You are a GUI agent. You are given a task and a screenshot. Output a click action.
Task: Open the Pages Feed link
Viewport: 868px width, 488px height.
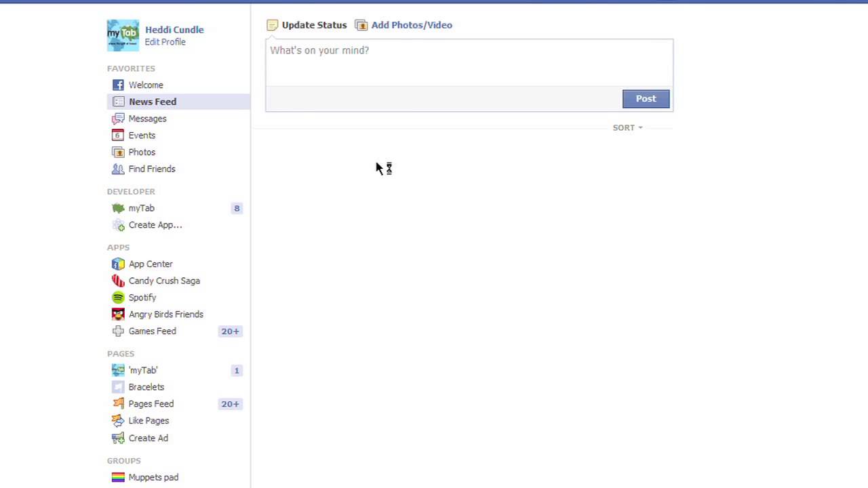151,404
